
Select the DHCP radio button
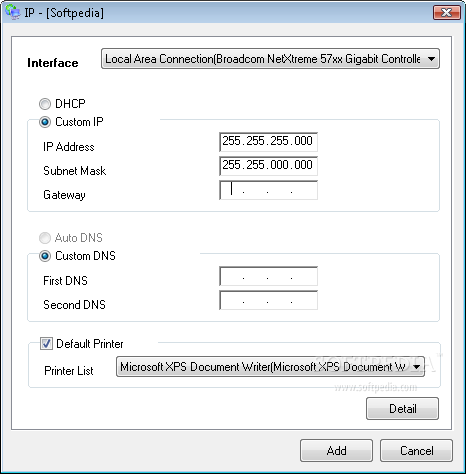[x=45, y=104]
